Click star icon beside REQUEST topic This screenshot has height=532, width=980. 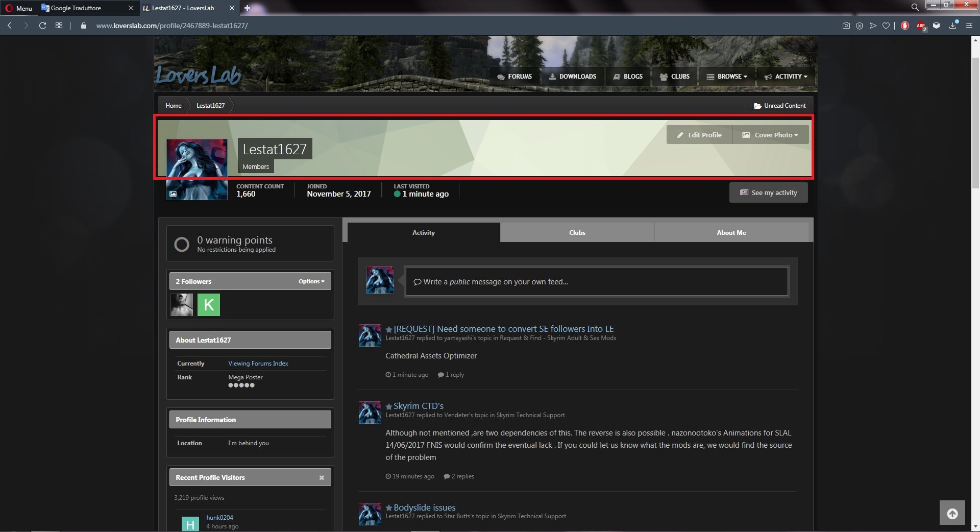pos(389,329)
